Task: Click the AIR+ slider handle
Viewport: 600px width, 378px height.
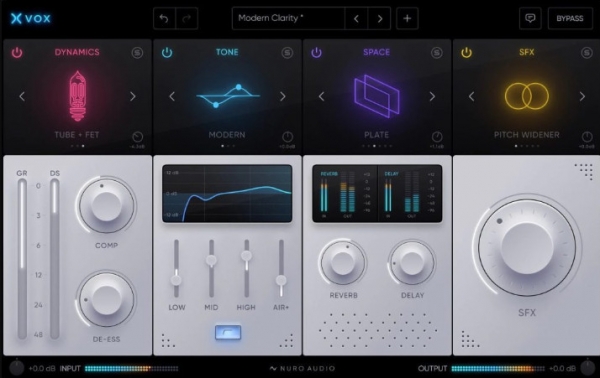Action: click(281, 280)
